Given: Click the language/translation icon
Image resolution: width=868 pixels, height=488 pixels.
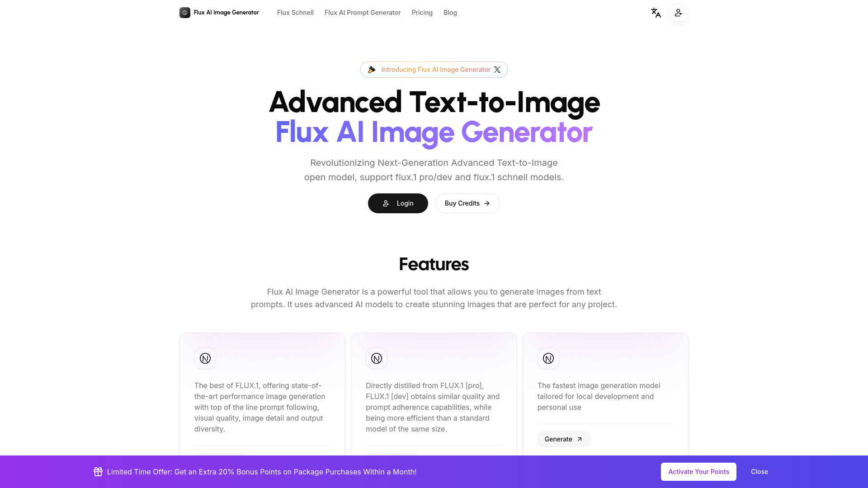Looking at the screenshot, I should click(x=656, y=13).
